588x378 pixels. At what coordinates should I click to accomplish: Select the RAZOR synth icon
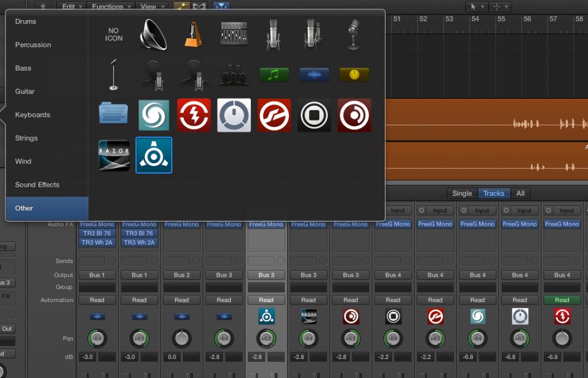point(113,155)
